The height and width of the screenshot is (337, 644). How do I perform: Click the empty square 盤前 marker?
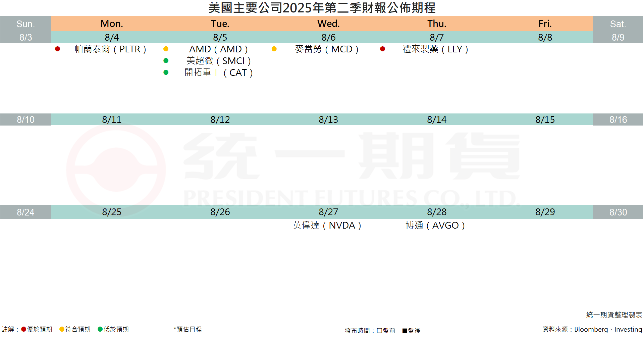click(379, 331)
